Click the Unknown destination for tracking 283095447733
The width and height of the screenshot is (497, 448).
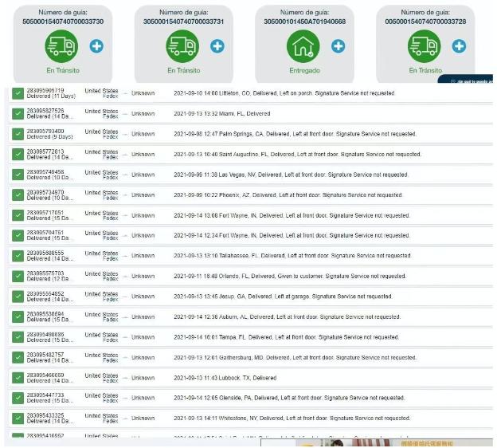[x=143, y=398]
